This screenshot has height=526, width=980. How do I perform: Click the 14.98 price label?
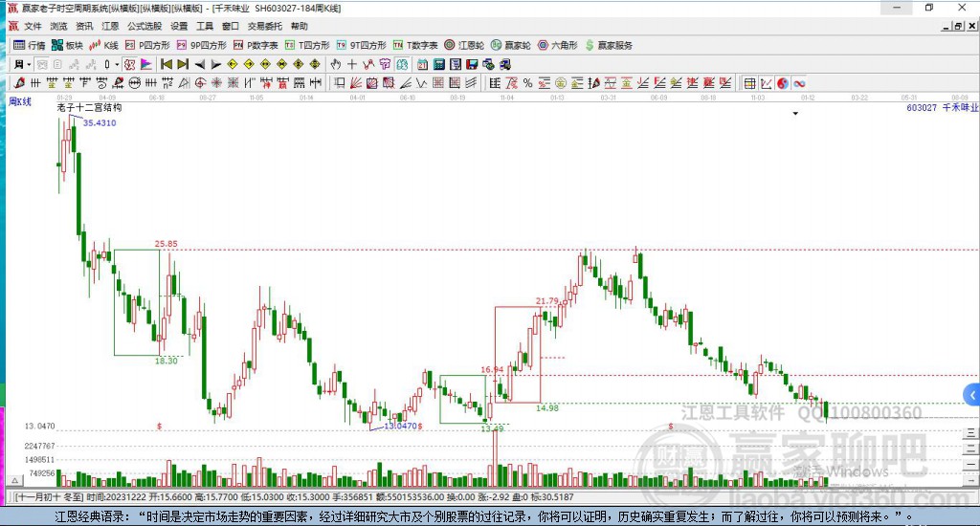coord(546,408)
